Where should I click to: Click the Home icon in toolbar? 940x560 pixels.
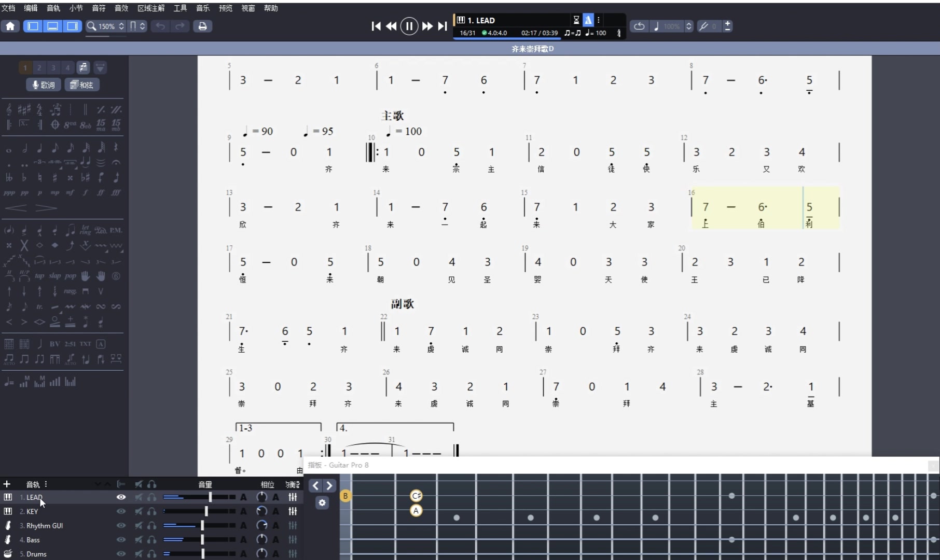(10, 26)
